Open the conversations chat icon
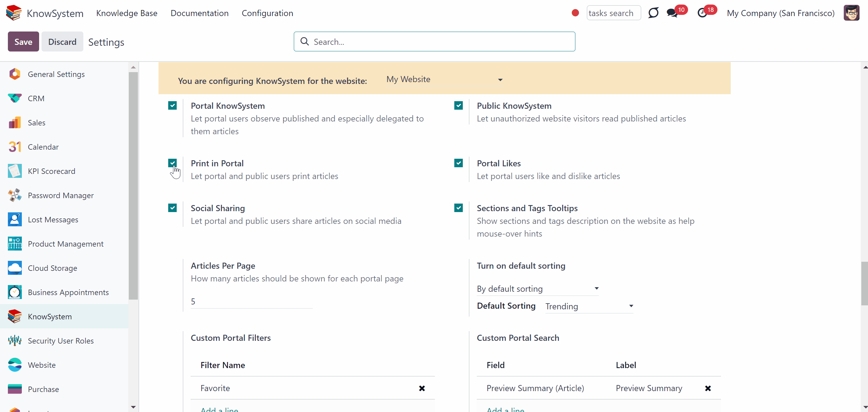The image size is (868, 412). pos(672,13)
